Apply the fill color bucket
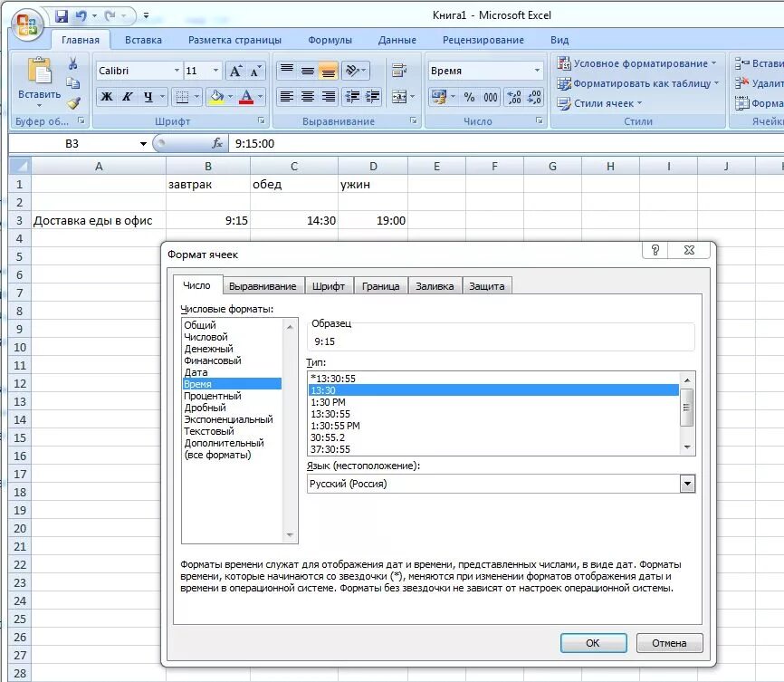 coord(217,97)
